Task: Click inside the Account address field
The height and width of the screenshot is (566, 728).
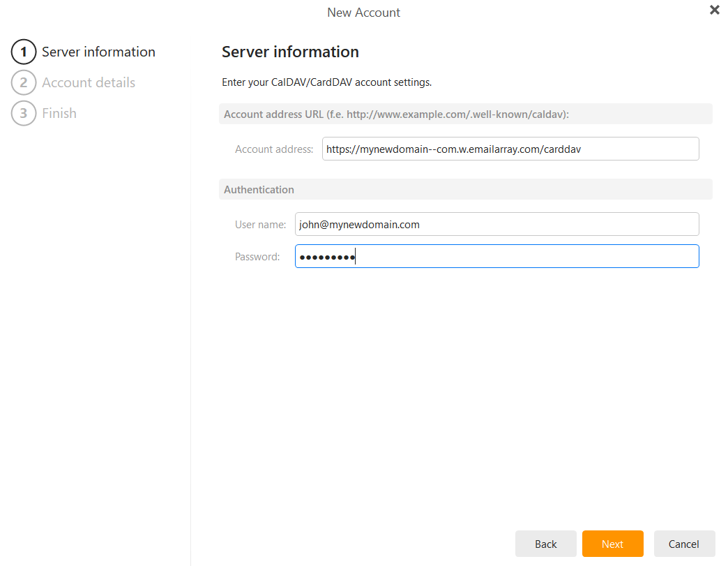Action: (x=510, y=149)
